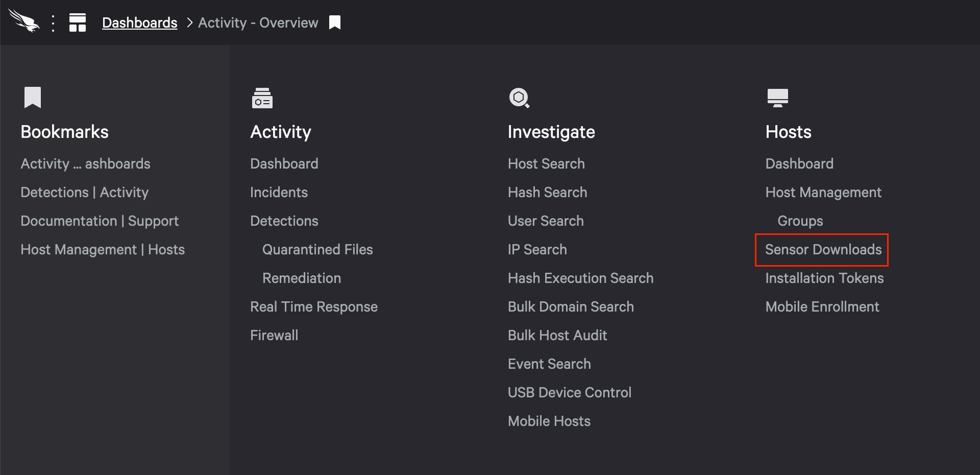
Task: Open Groups under Host Management
Action: 800,221
